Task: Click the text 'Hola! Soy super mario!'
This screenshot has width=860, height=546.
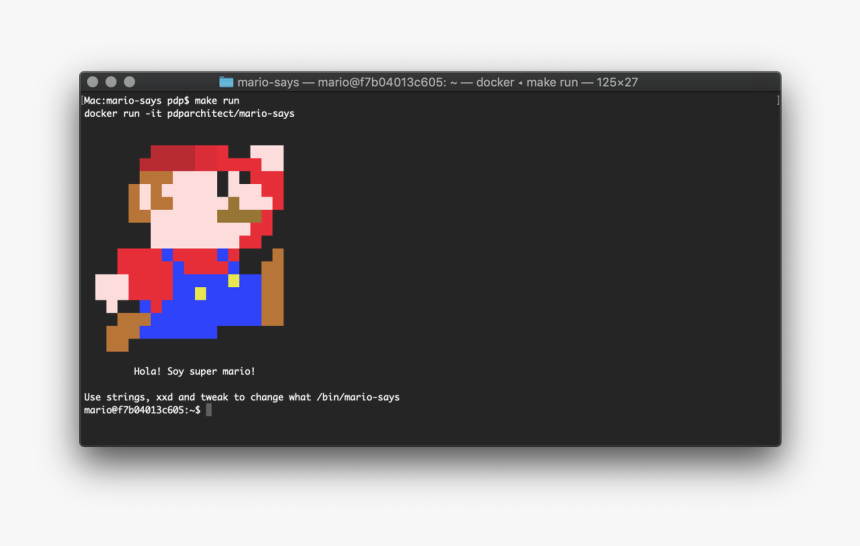Action: tap(194, 371)
